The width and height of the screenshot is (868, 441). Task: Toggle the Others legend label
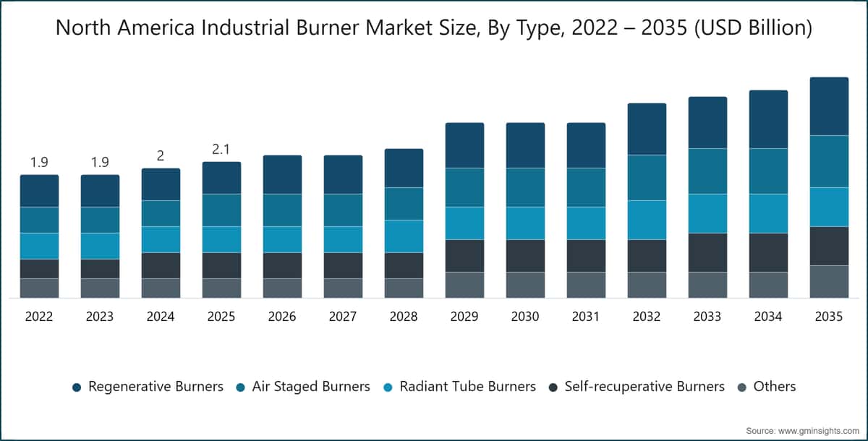(775, 387)
